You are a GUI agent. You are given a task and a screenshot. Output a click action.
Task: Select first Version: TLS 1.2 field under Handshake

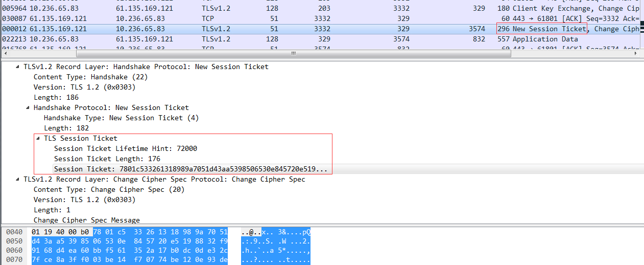click(x=85, y=87)
